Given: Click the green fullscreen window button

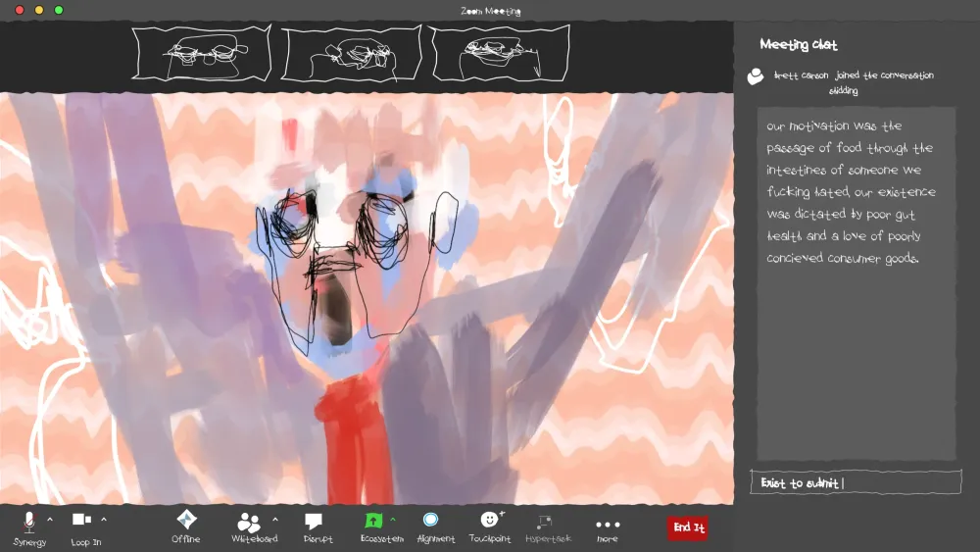Looking at the screenshot, I should [59, 10].
